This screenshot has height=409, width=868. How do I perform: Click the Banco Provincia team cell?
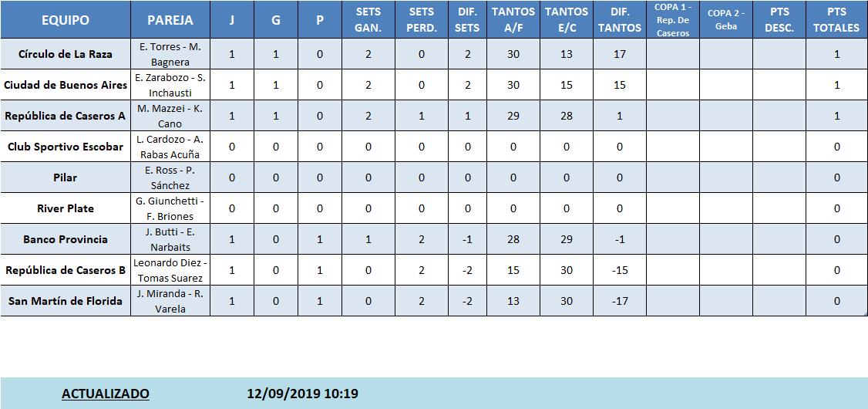tap(66, 239)
